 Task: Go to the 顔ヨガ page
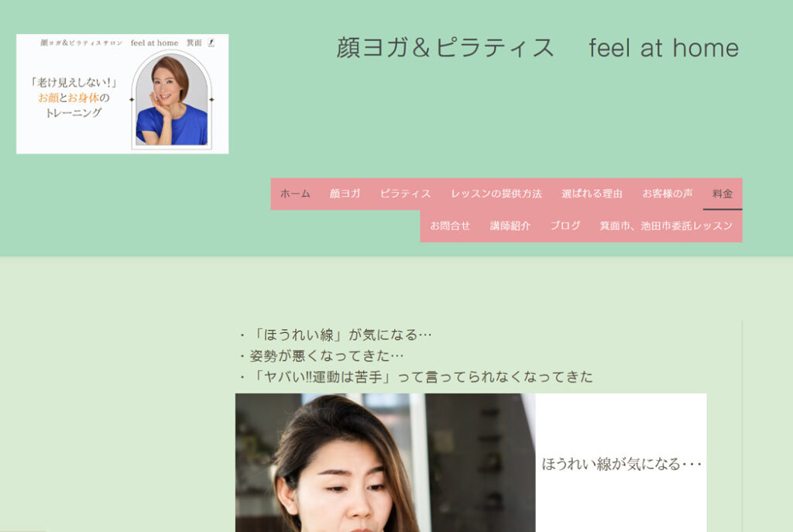(345, 194)
